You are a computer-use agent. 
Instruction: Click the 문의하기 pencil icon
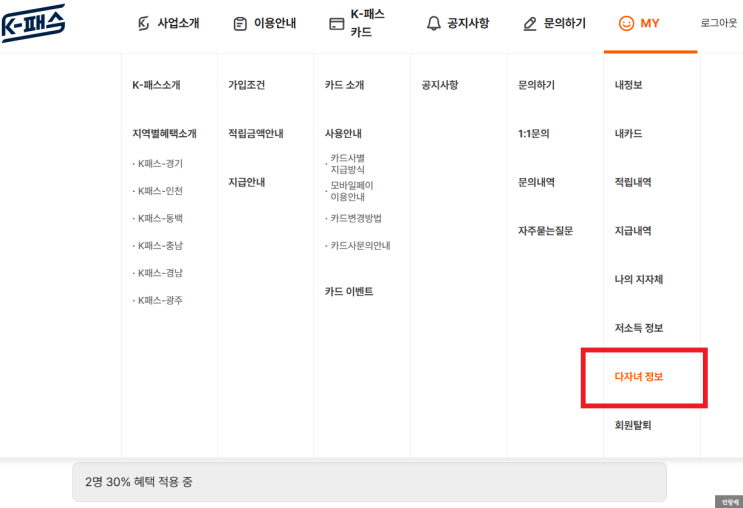pyautogui.click(x=530, y=24)
